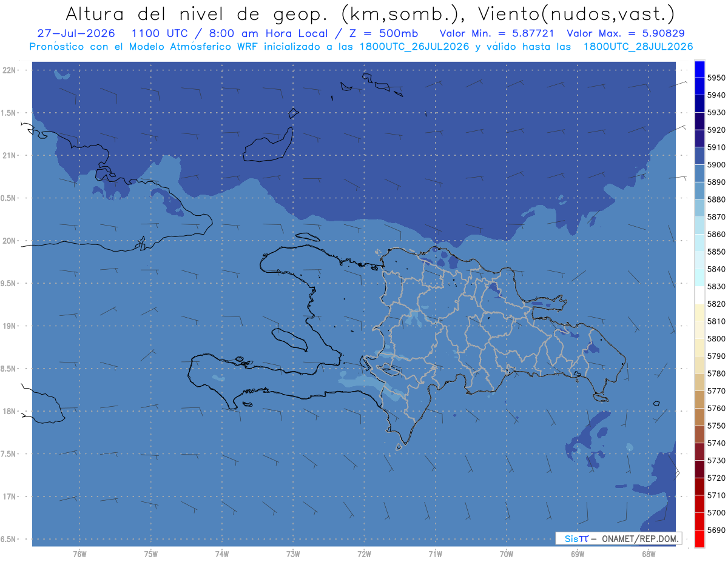Select the "1800UTC_28JUL2026" valid-until time

[638, 47]
